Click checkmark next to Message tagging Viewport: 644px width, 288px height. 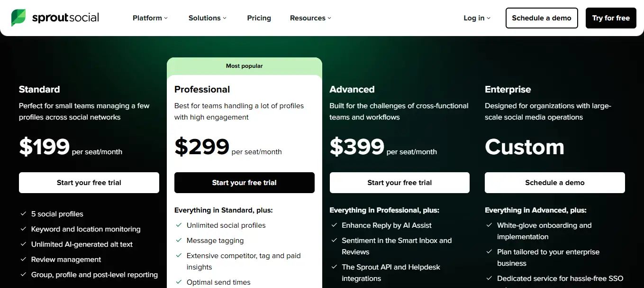point(179,241)
